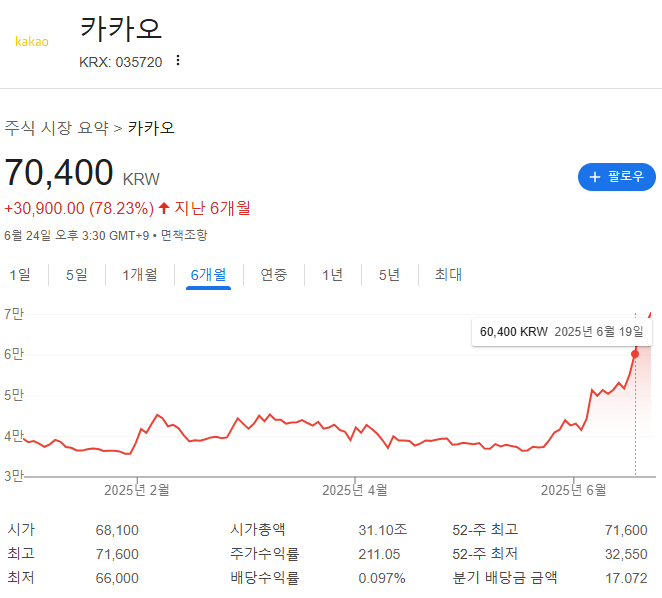The height and width of the screenshot is (598, 662).
Task: Open the 면책조항 disclaimer link
Action: point(184,235)
